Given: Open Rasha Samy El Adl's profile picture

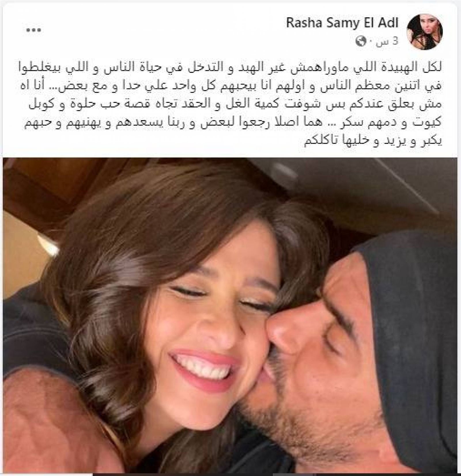Looking at the screenshot, I should [424, 32].
